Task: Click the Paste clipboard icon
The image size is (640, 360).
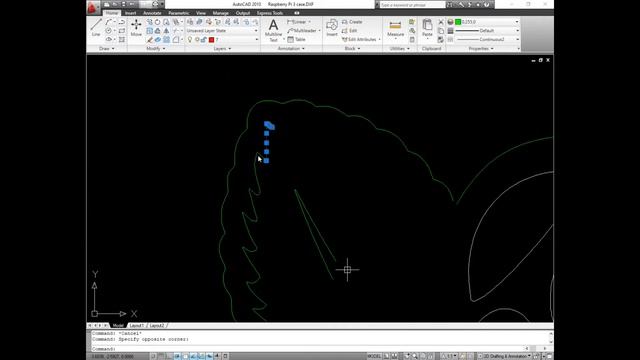Action: [427, 28]
